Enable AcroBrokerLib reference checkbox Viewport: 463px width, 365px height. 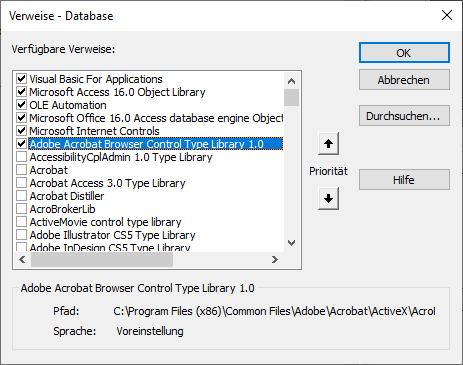tap(22, 209)
